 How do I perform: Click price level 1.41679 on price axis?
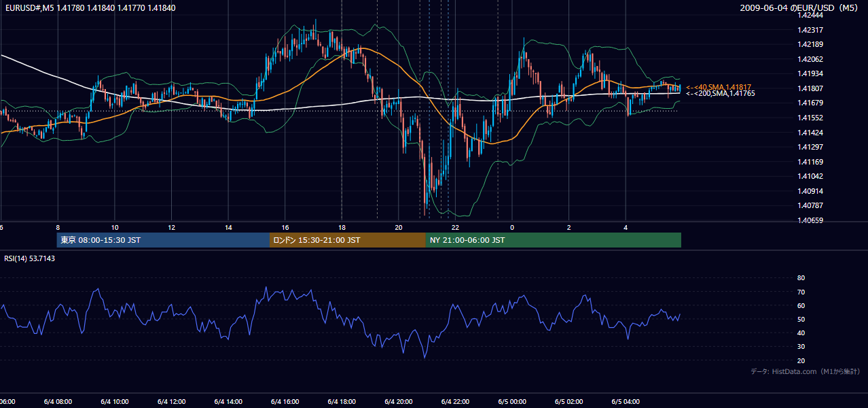click(x=812, y=103)
